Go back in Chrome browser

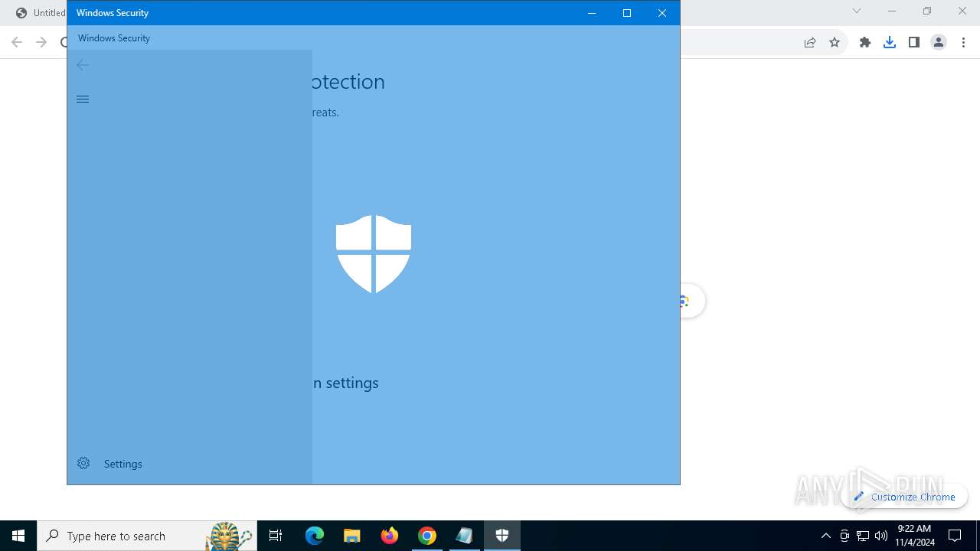pyautogui.click(x=17, y=43)
